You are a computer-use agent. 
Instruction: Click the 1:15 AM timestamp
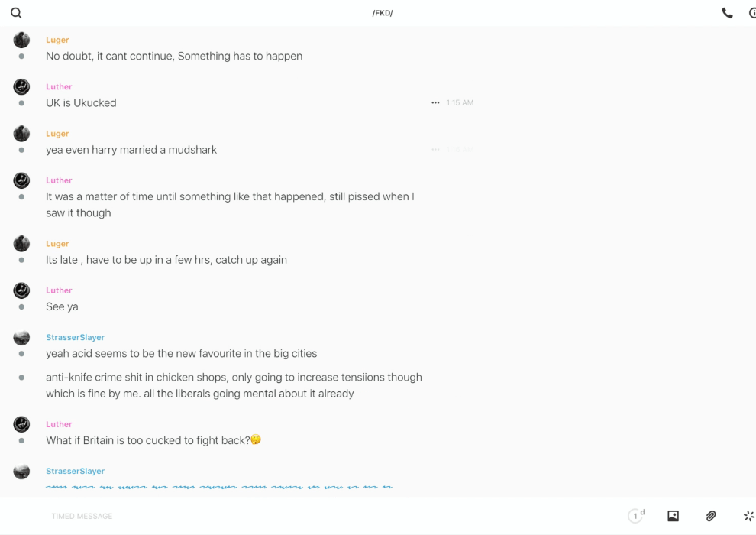point(460,102)
